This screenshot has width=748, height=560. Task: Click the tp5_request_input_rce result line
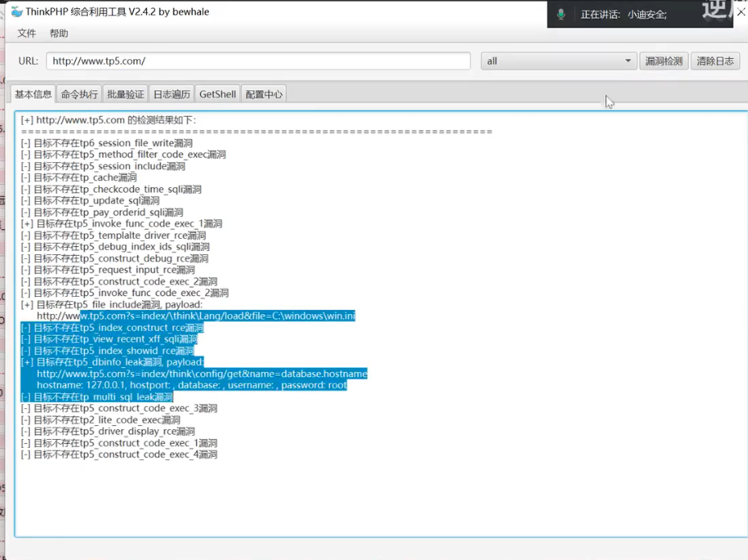pos(108,270)
